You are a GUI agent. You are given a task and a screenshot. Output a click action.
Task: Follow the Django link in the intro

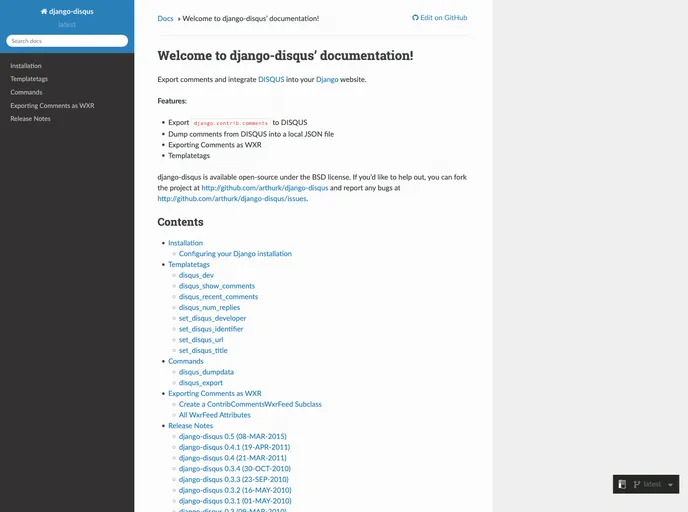pos(327,79)
